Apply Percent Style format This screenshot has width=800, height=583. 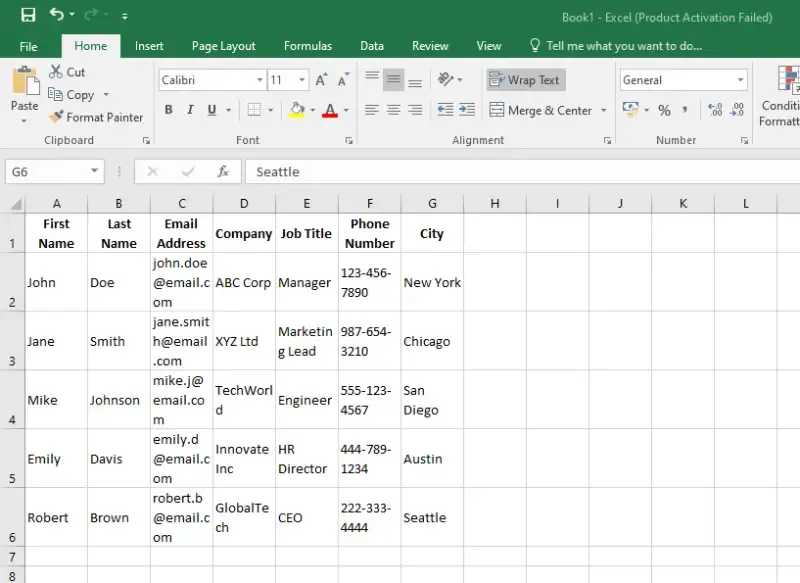click(664, 110)
